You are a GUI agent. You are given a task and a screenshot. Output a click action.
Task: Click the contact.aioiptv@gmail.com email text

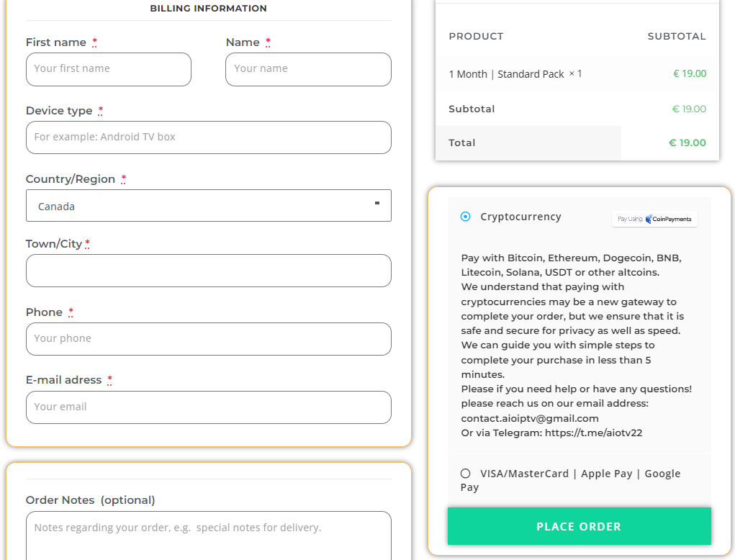[x=530, y=418]
